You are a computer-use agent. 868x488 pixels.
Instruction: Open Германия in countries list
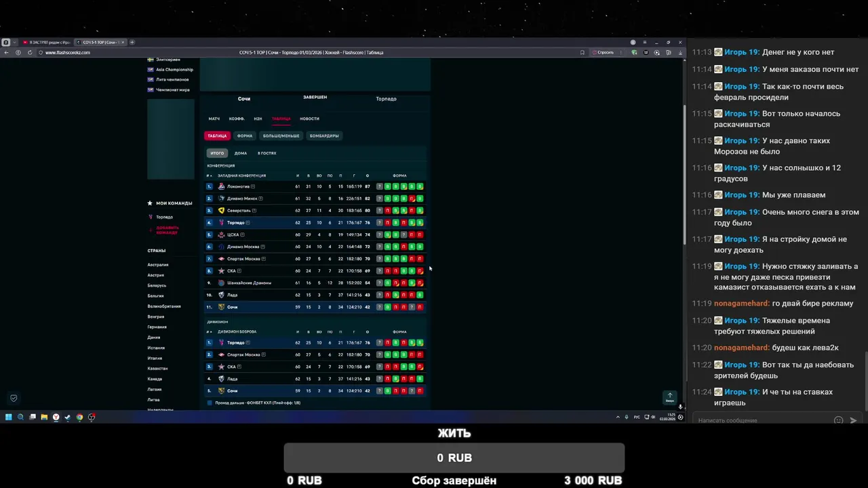(157, 327)
